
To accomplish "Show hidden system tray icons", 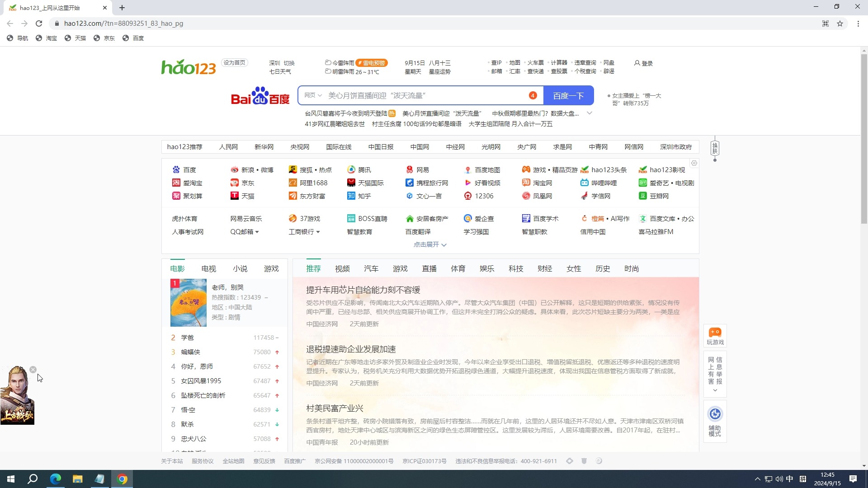I will 757,479.
